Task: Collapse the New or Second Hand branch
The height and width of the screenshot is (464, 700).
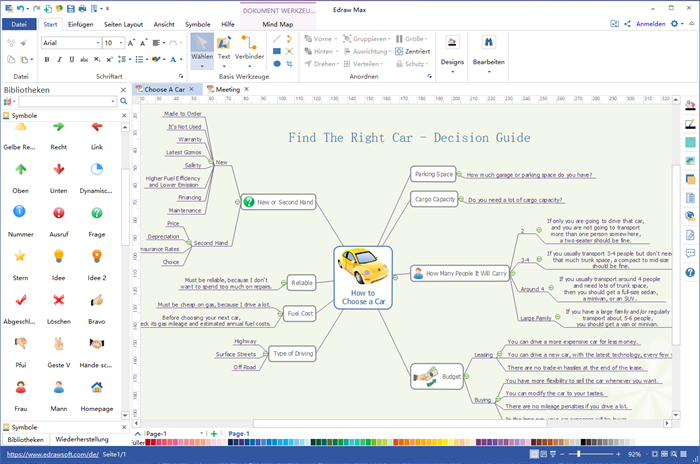Action: (238, 202)
